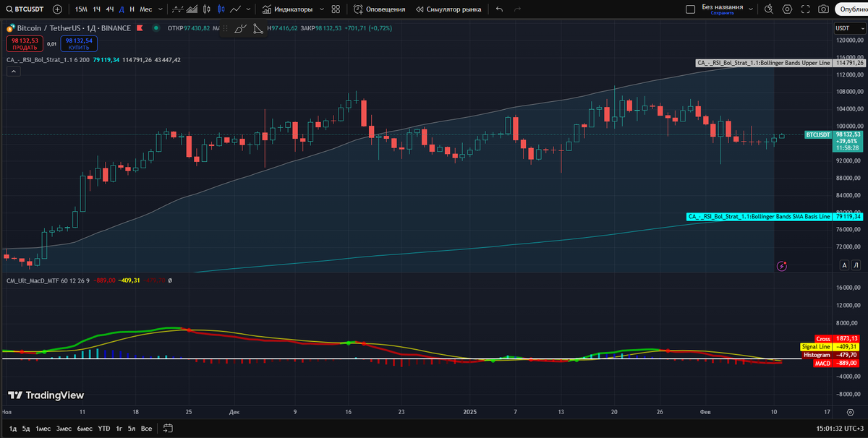Select the CA_-_RSI_Bol_Strat_1.1 indicator legend
Screen dimensions: 868x438
click(49, 60)
